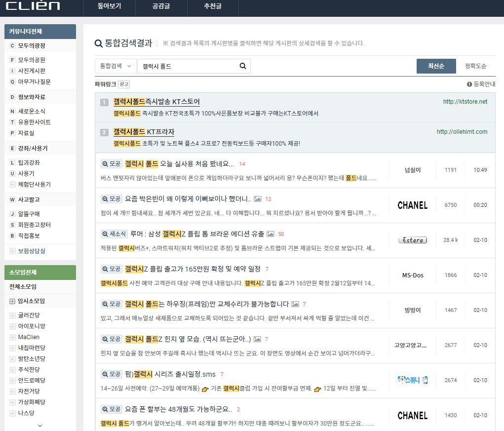Click the L icon beside 팁과강좌
This screenshot has width=504, height=431.
[12, 162]
